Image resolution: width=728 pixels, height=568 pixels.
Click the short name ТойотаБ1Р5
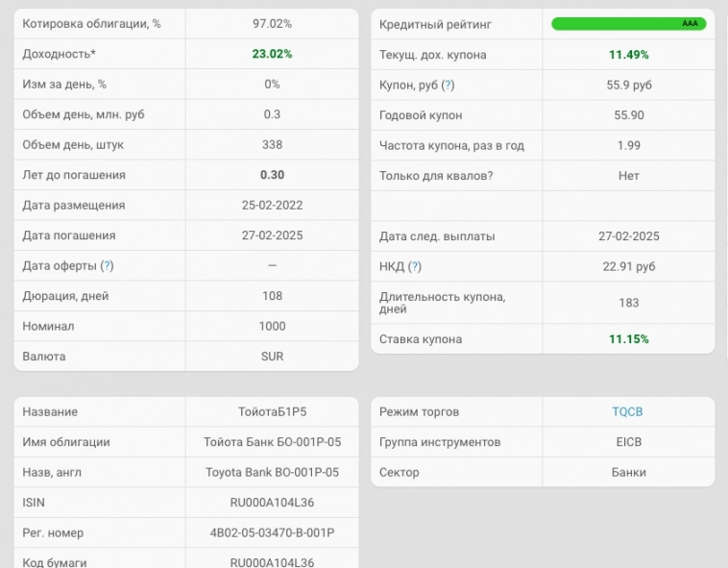tap(272, 412)
